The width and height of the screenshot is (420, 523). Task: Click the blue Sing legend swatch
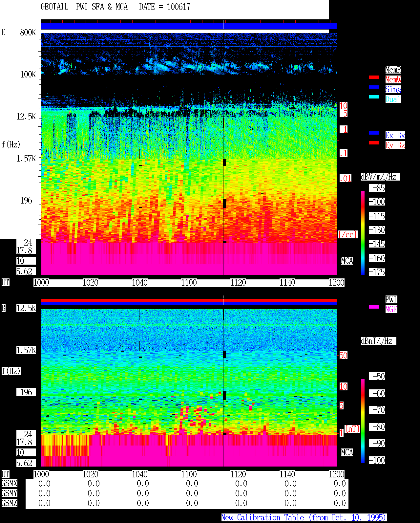(374, 87)
